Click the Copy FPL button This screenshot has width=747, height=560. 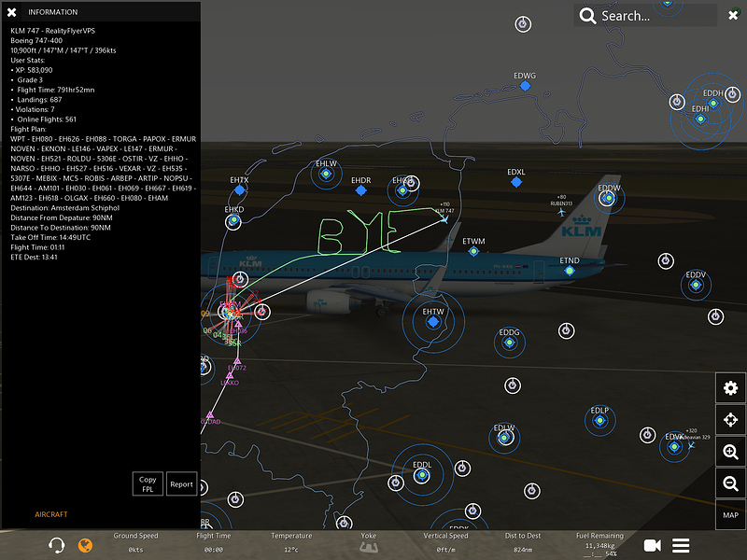[x=148, y=483]
